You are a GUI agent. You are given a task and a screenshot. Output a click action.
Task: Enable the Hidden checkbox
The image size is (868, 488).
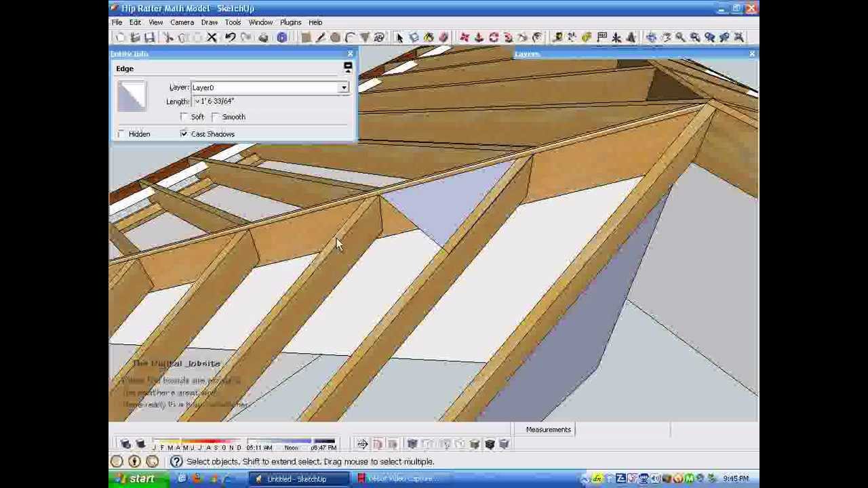[x=121, y=134]
